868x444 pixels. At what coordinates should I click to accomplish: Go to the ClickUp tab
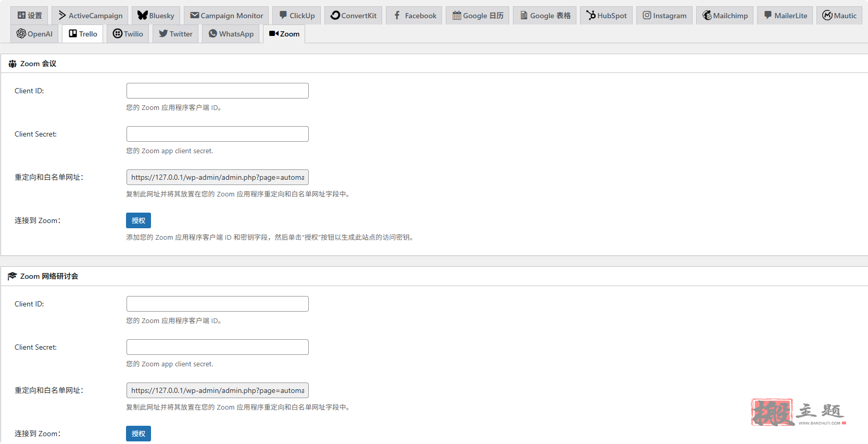[296, 16]
